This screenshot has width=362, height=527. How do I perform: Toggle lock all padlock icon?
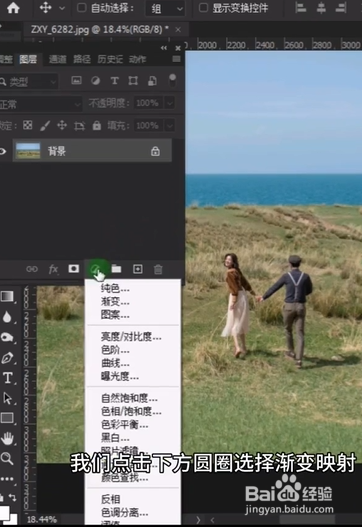click(x=97, y=125)
